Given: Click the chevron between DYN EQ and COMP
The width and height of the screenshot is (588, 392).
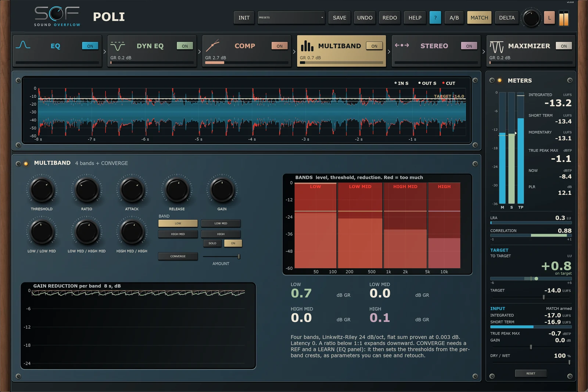Looking at the screenshot, I should tap(200, 52).
